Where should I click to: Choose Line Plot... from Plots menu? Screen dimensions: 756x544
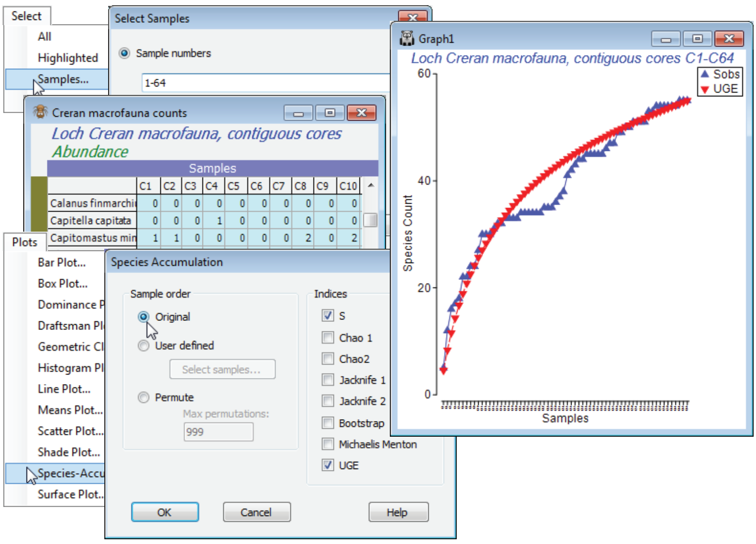64,389
